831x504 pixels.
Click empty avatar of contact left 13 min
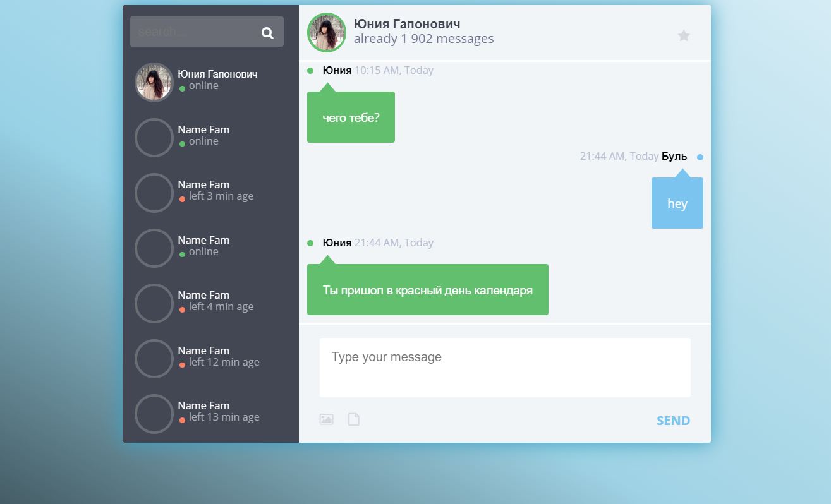coord(154,414)
